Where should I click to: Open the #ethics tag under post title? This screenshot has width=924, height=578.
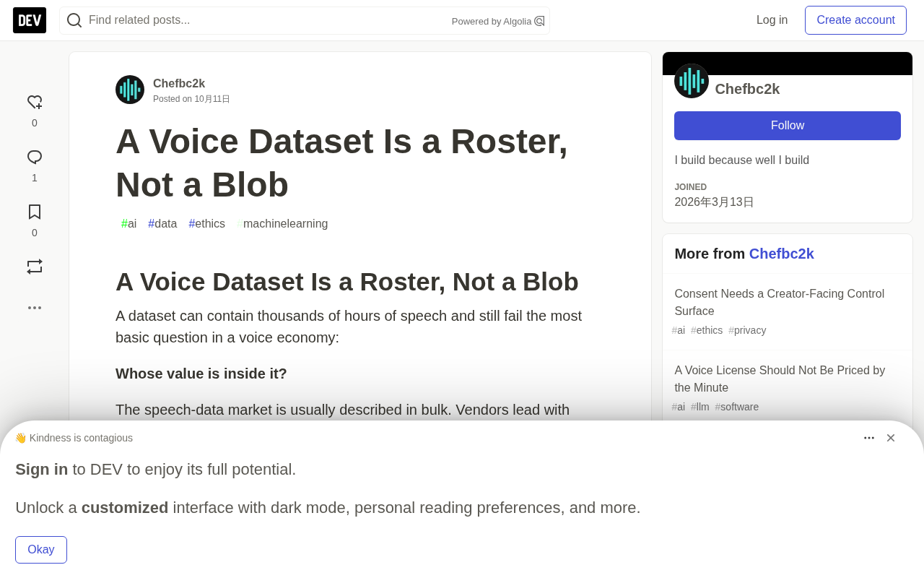207,224
